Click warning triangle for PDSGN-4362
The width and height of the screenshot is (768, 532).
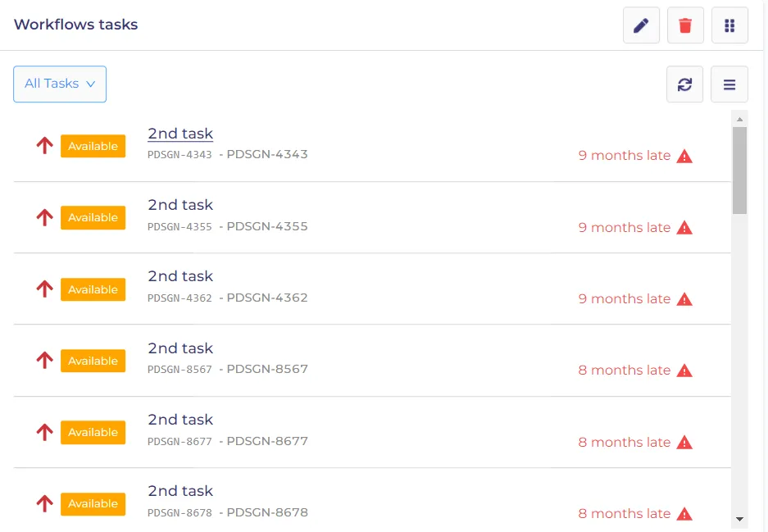click(x=684, y=299)
